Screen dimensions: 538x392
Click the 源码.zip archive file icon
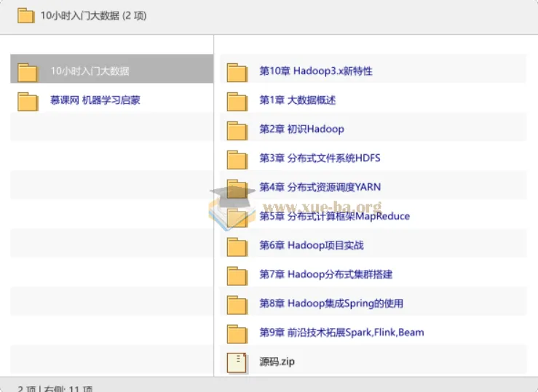tap(237, 362)
